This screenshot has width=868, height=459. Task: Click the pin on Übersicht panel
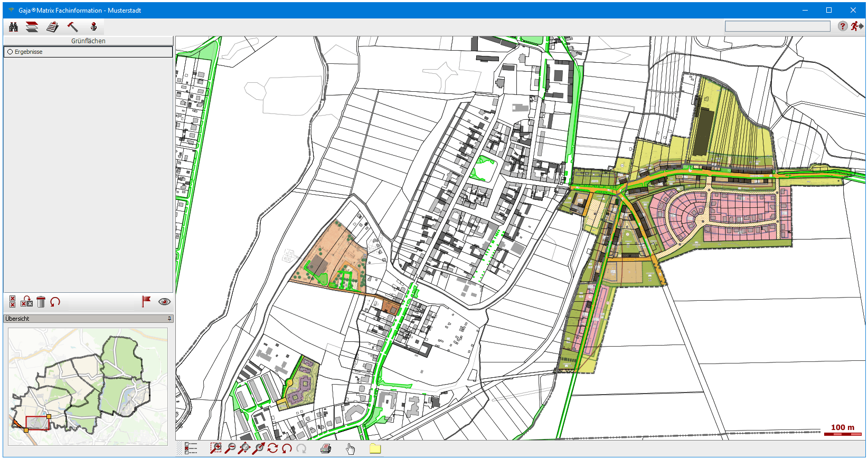pyautogui.click(x=169, y=319)
